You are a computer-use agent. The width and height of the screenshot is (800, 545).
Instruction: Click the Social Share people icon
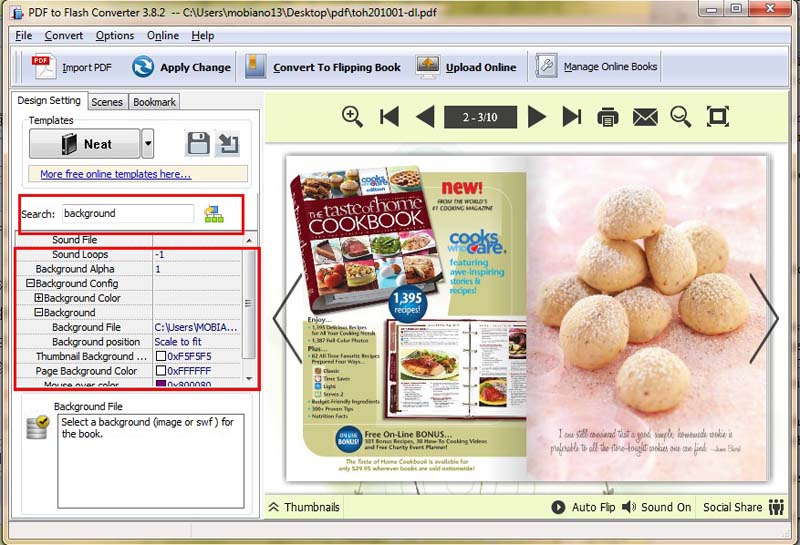click(776, 507)
